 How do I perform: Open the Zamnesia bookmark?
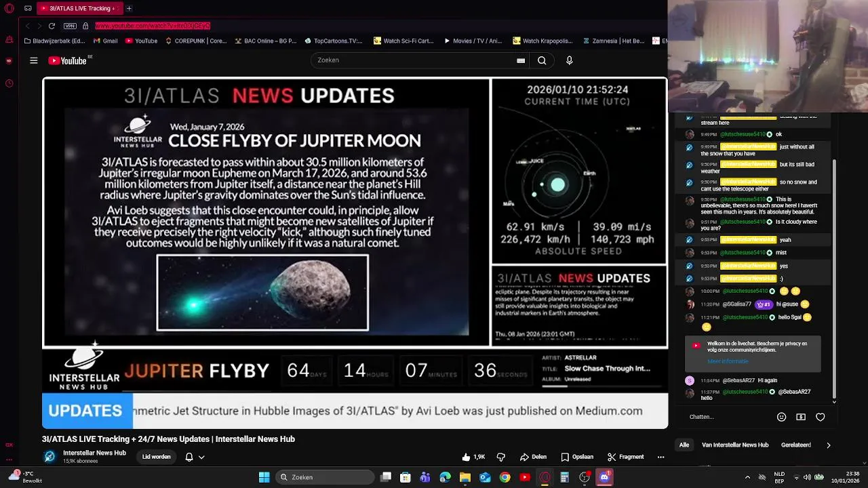pyautogui.click(x=613, y=41)
